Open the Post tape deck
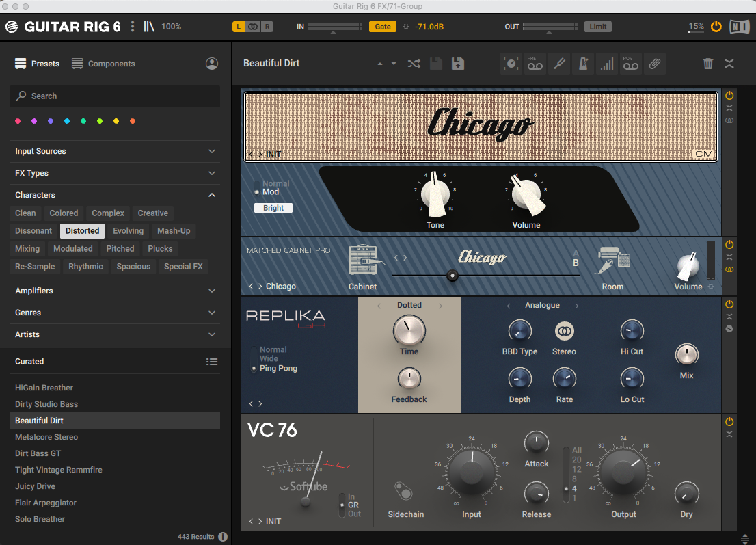Viewport: 756px width, 545px height. pyautogui.click(x=631, y=64)
